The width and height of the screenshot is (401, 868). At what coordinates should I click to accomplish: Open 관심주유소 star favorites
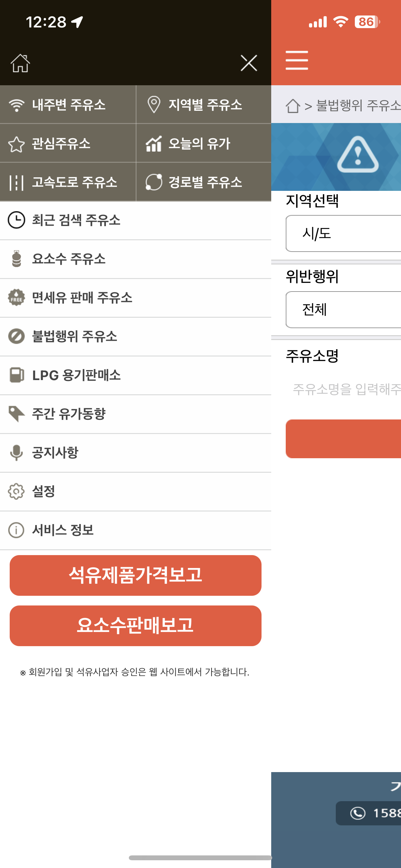pyautogui.click(x=68, y=143)
